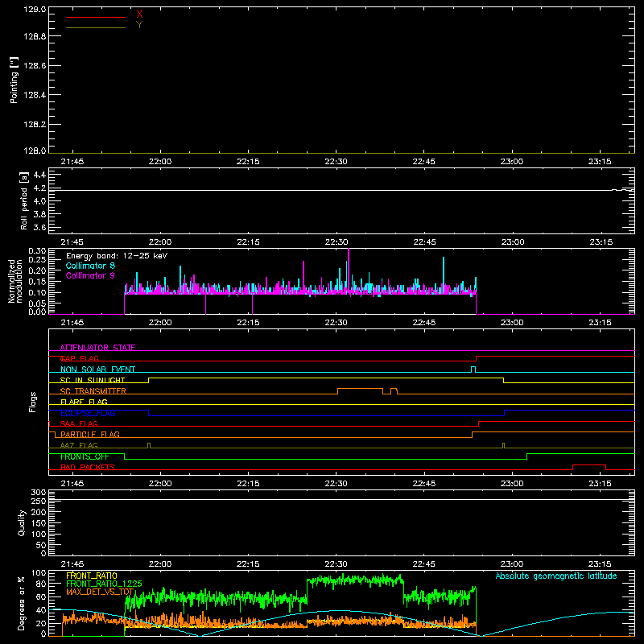Screen dimensions: 644x644
Task: Click the olive Y legend line
Action: point(96,27)
